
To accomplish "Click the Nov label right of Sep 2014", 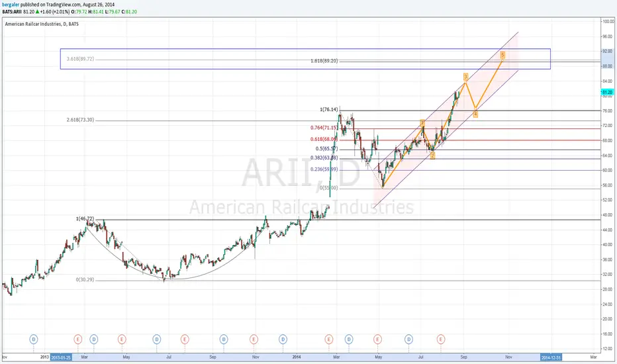I will pos(509,357).
